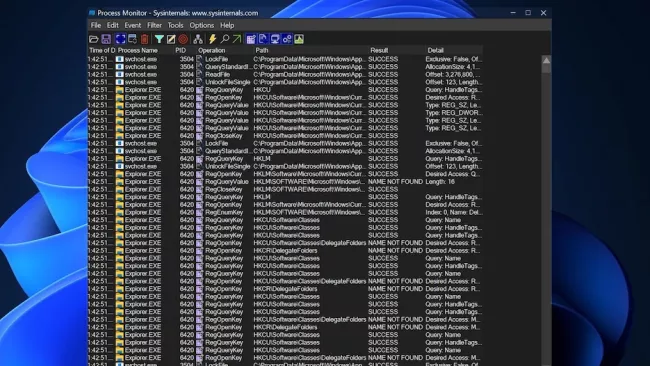This screenshot has height=366, width=650.
Task: Click the green Jump To arrow icon
Action: pos(237,39)
